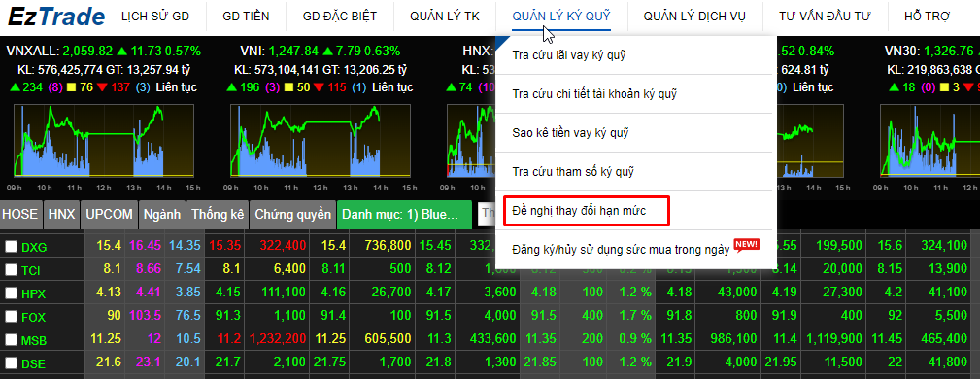
Task: Tick the MSB stock checkbox
Action: coord(12,339)
